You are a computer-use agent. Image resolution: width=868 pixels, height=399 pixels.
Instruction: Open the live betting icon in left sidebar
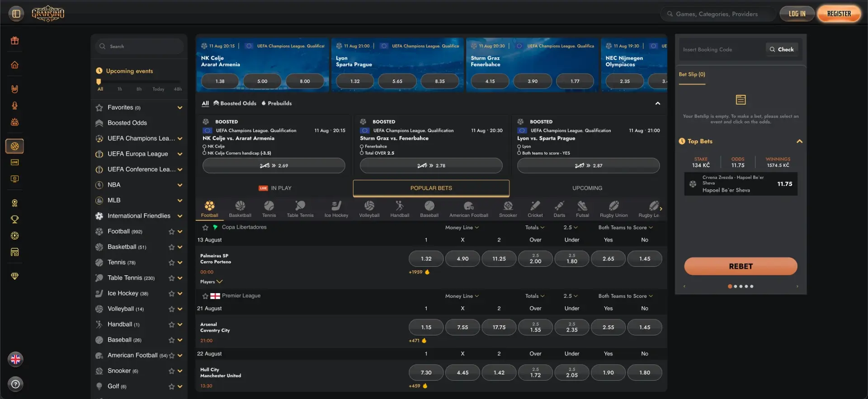[15, 162]
